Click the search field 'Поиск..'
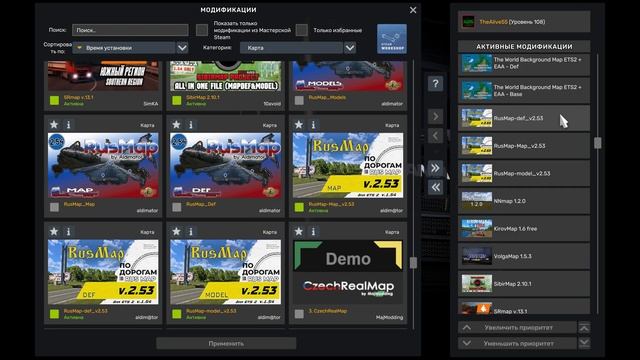Viewport: 640px width, 360px height. 130,30
